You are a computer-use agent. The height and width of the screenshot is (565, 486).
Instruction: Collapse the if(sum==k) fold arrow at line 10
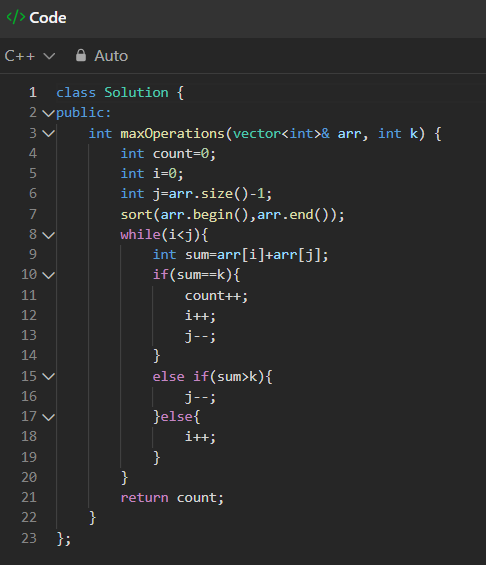(x=48, y=275)
